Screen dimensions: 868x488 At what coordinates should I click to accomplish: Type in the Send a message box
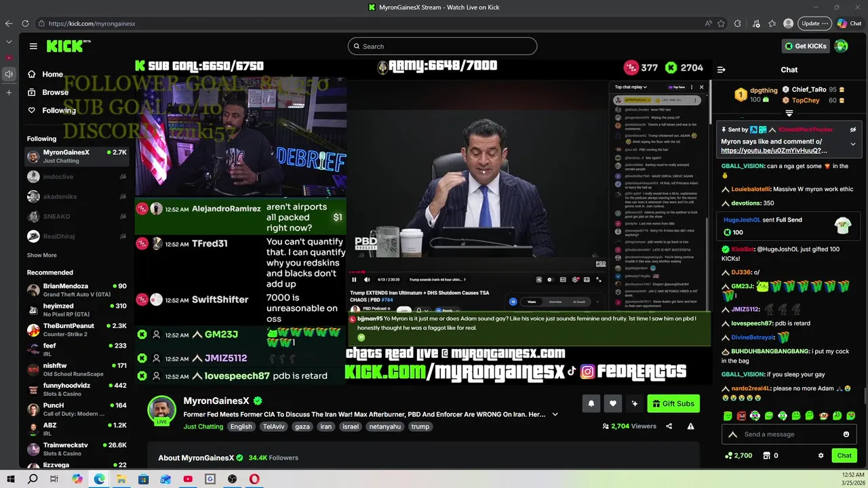coord(791,434)
